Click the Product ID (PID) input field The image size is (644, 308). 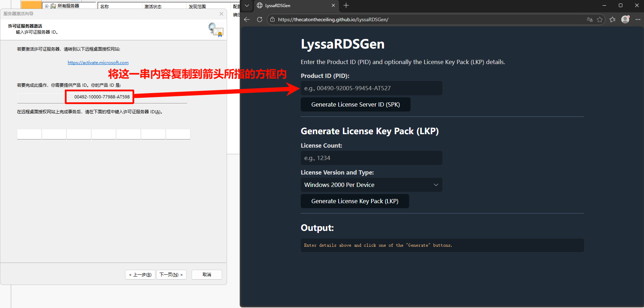(371, 88)
